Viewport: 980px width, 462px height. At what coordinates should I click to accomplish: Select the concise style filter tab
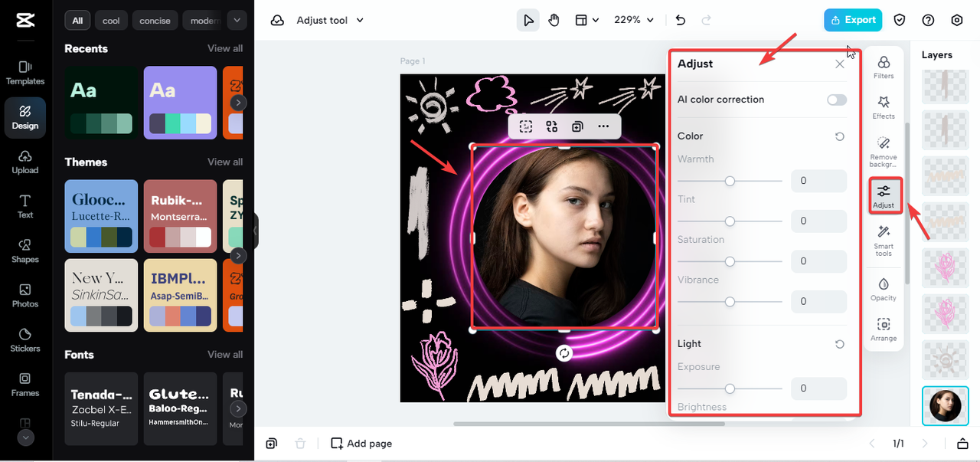[155, 21]
